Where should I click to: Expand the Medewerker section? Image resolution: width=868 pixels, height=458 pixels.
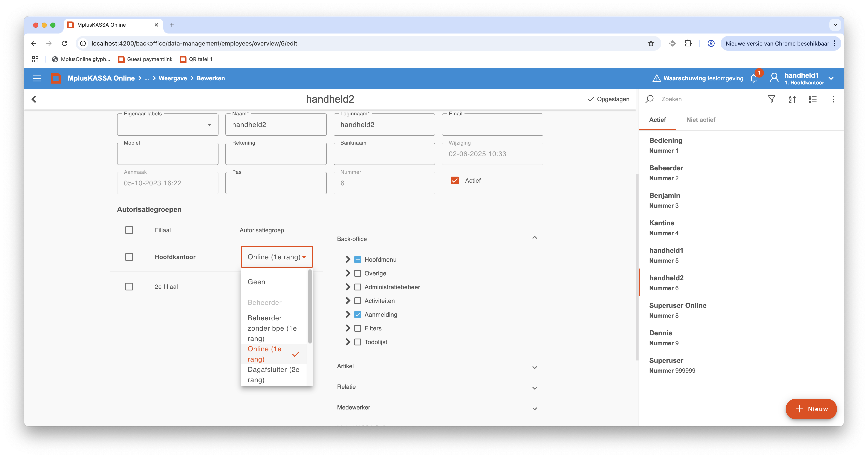[535, 408]
